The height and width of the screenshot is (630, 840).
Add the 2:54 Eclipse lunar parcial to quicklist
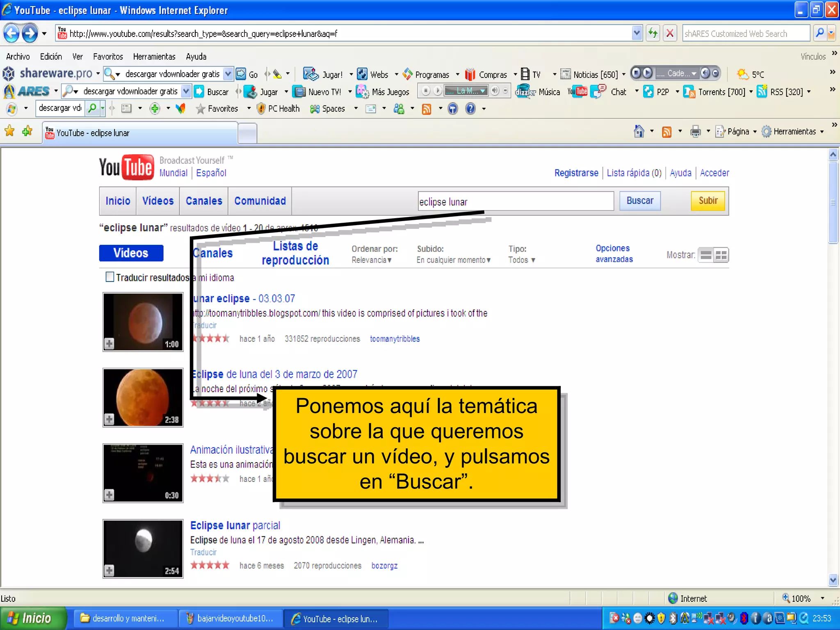(109, 570)
